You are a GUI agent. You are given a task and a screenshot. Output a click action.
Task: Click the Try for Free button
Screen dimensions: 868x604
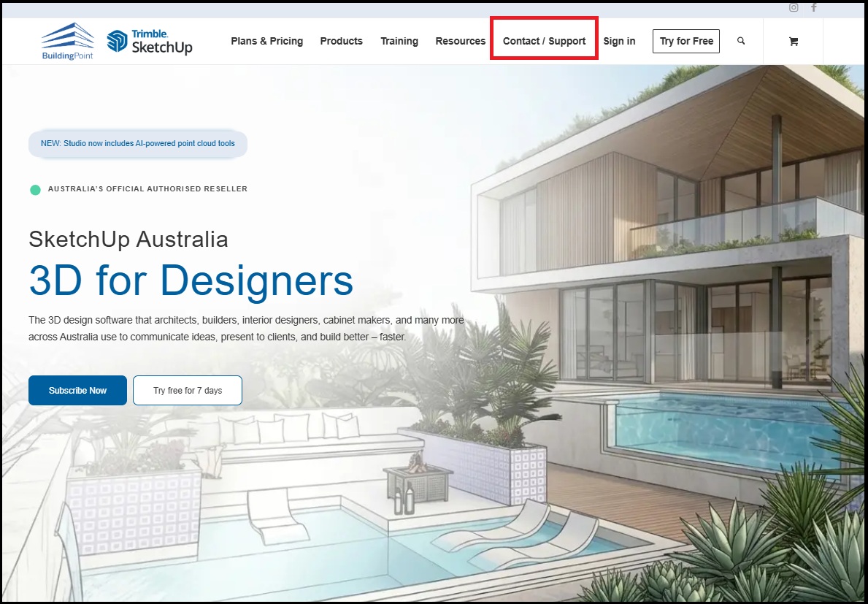[x=686, y=41]
